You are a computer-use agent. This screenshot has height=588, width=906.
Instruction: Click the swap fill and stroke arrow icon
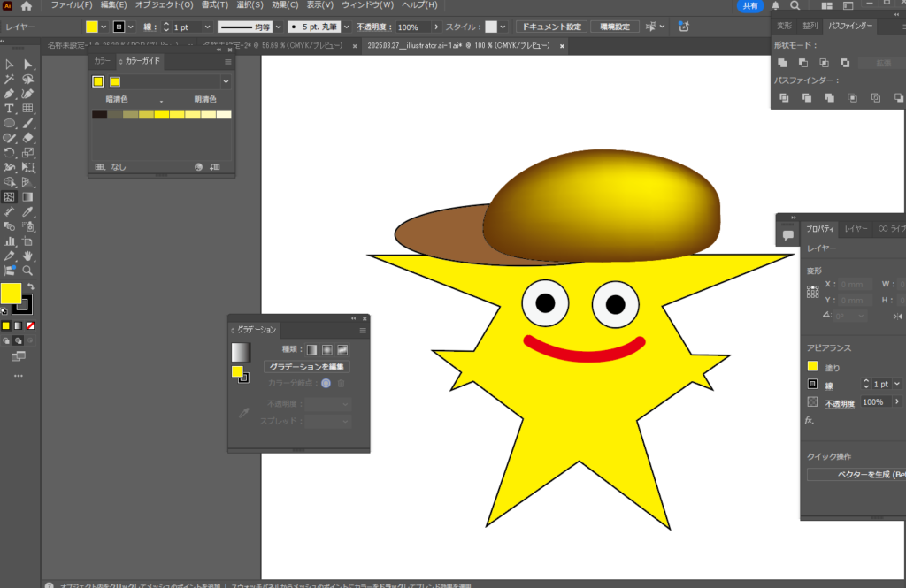29,287
